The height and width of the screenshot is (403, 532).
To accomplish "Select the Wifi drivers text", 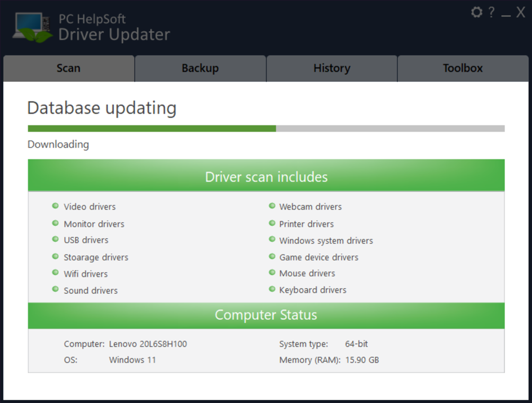I will [86, 274].
